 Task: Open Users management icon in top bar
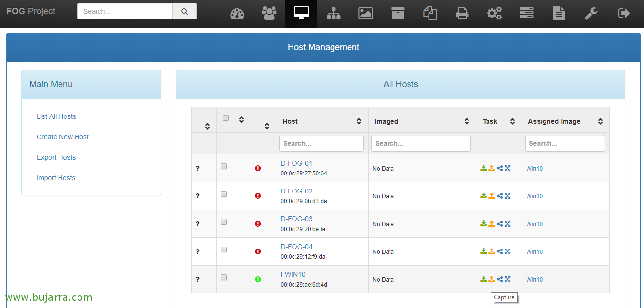(x=269, y=14)
